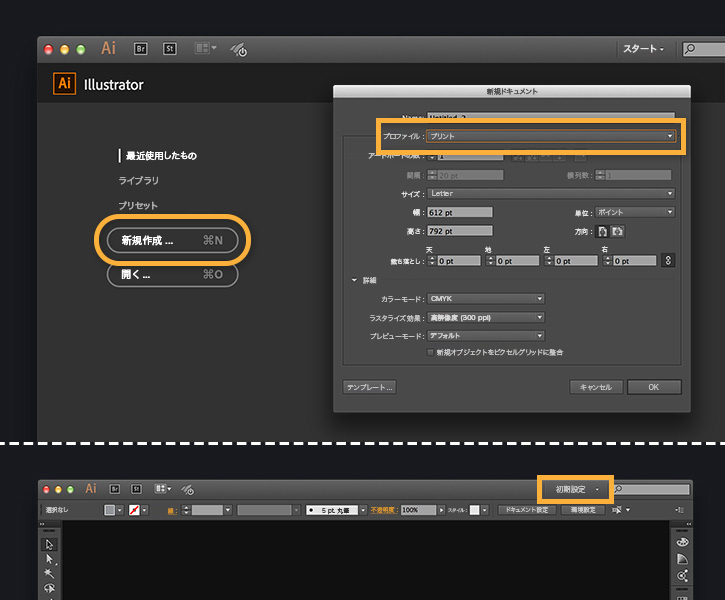Click the fill color swatch in control bar
Screen dimensions: 725x600
click(110, 510)
